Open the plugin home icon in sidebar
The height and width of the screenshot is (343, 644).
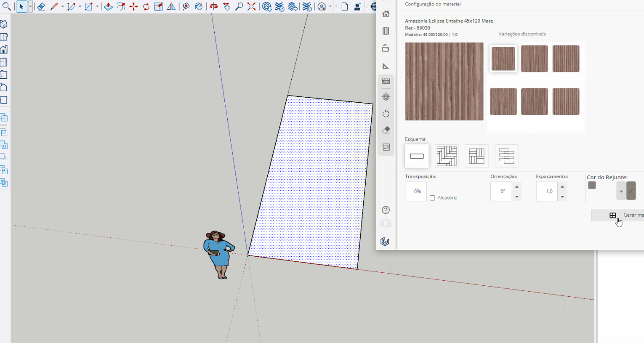(x=386, y=14)
